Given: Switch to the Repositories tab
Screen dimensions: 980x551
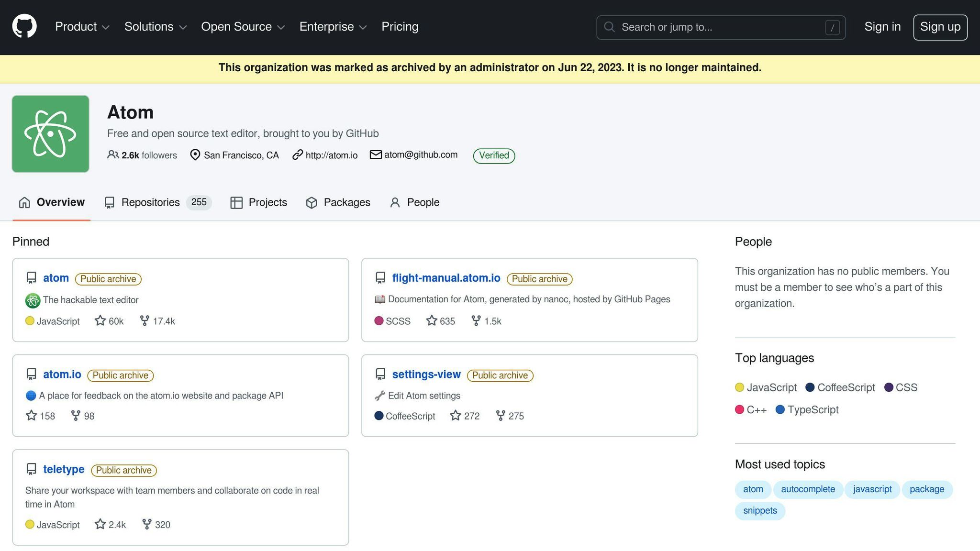Looking at the screenshot, I should click(150, 202).
